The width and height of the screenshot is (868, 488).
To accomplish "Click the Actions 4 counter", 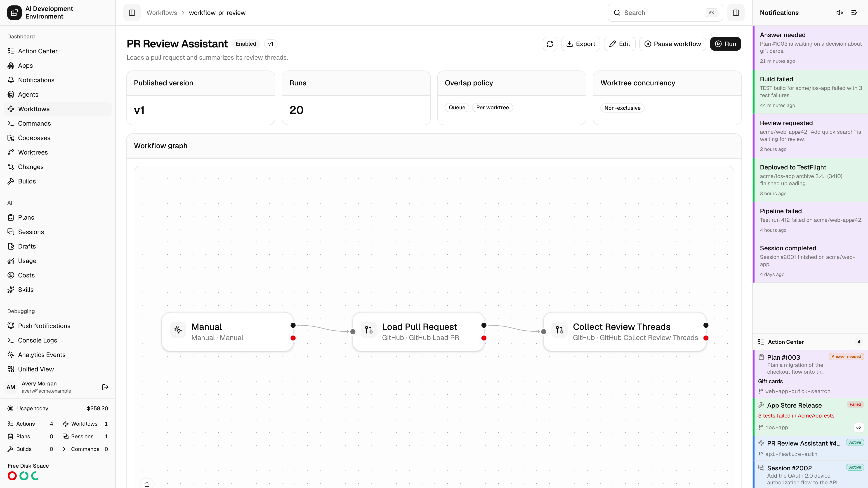I will tap(30, 424).
